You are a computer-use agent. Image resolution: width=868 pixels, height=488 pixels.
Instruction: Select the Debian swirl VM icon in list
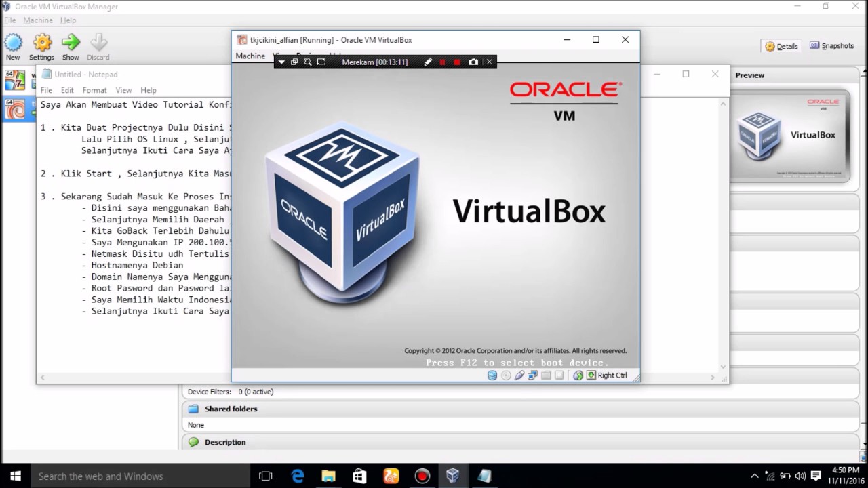coord(15,108)
